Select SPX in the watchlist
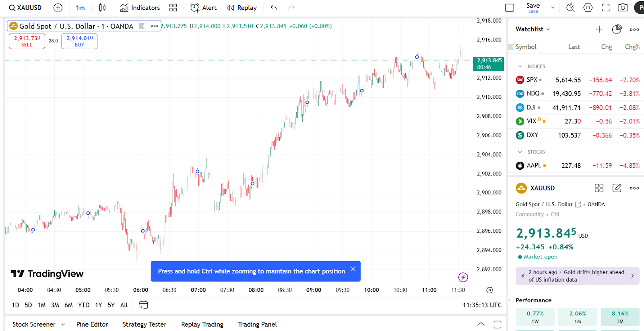Image resolution: width=644 pixels, height=331 pixels. pyautogui.click(x=577, y=80)
